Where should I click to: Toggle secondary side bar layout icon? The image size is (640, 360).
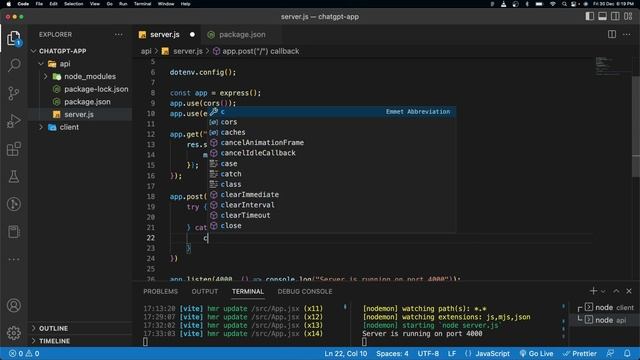tap(615, 16)
